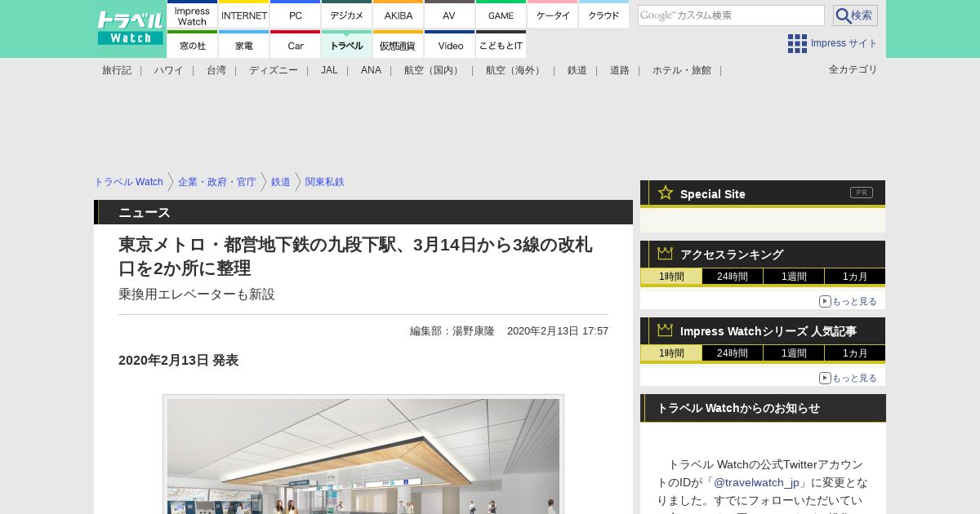Go to 鉄道 category in nav bar

pyautogui.click(x=577, y=70)
